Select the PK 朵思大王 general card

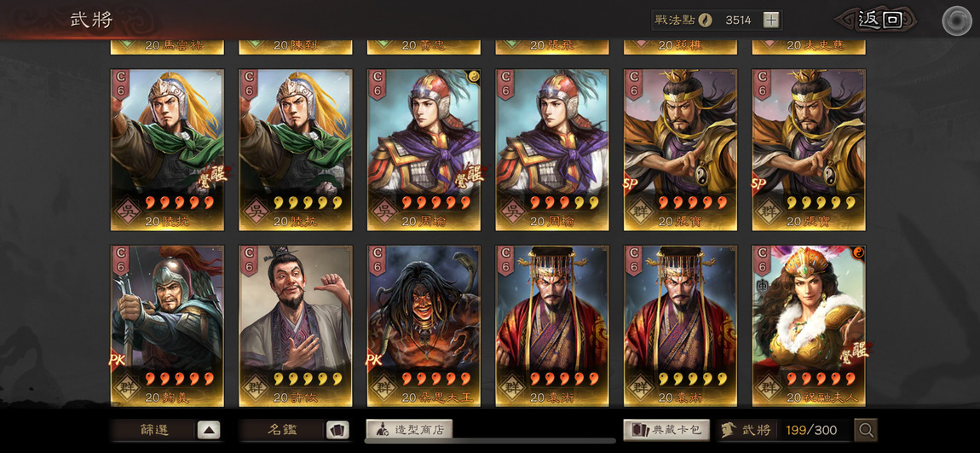tap(424, 325)
